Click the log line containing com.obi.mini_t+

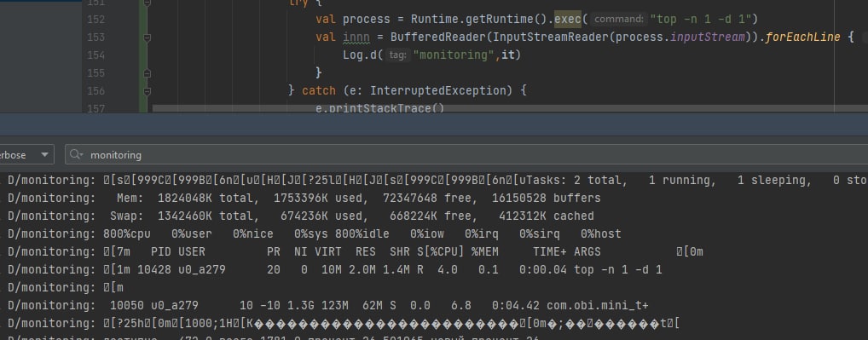[327, 306]
